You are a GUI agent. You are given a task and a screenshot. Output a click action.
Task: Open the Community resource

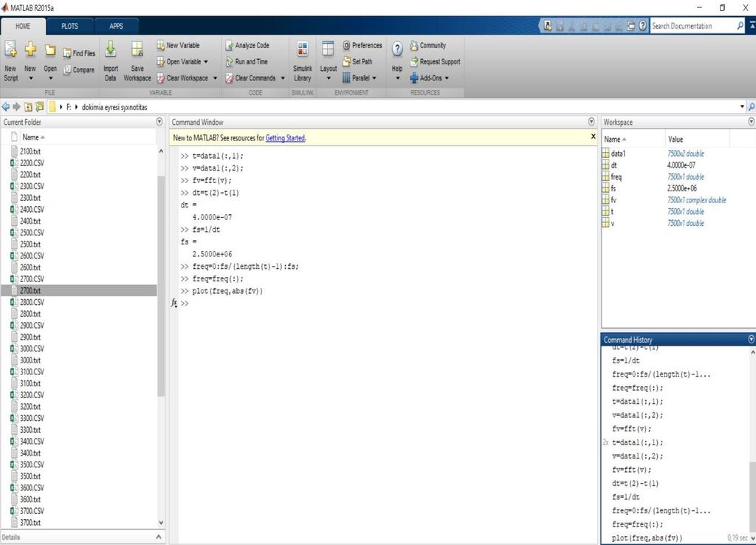pos(427,45)
